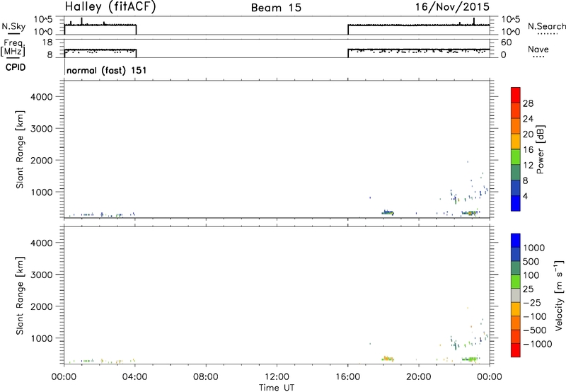Viewport: 566px width, 392px height.
Task: Click the 'Freq. [MHz]' axis label
Action: coord(13,47)
